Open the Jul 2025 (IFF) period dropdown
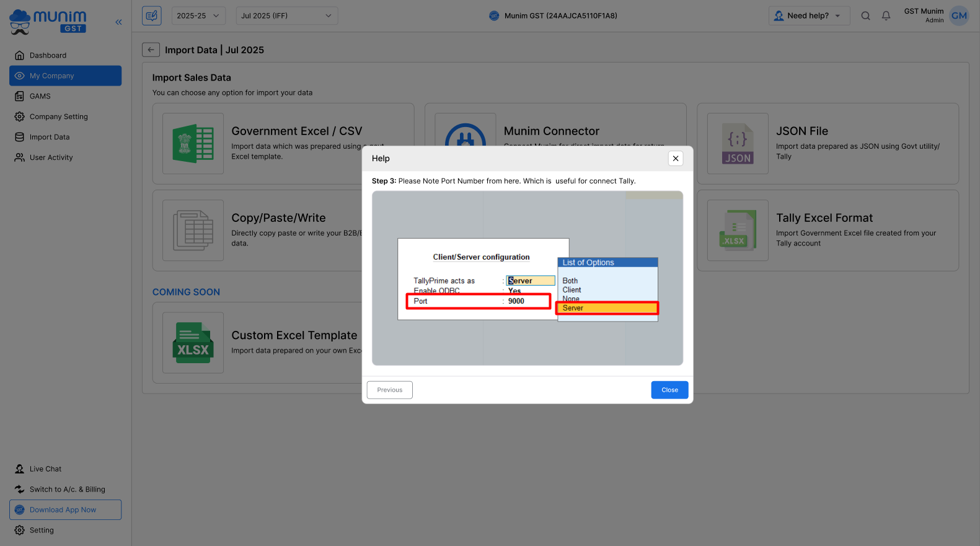980x546 pixels. point(286,16)
